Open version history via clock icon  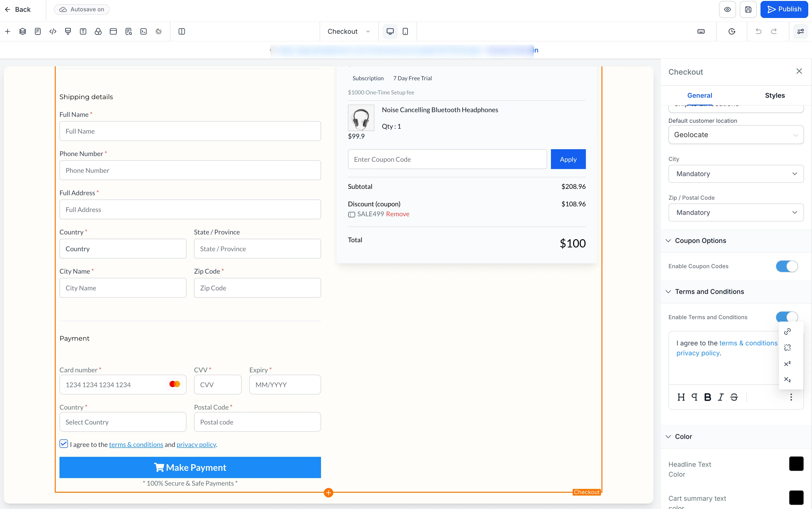click(732, 31)
